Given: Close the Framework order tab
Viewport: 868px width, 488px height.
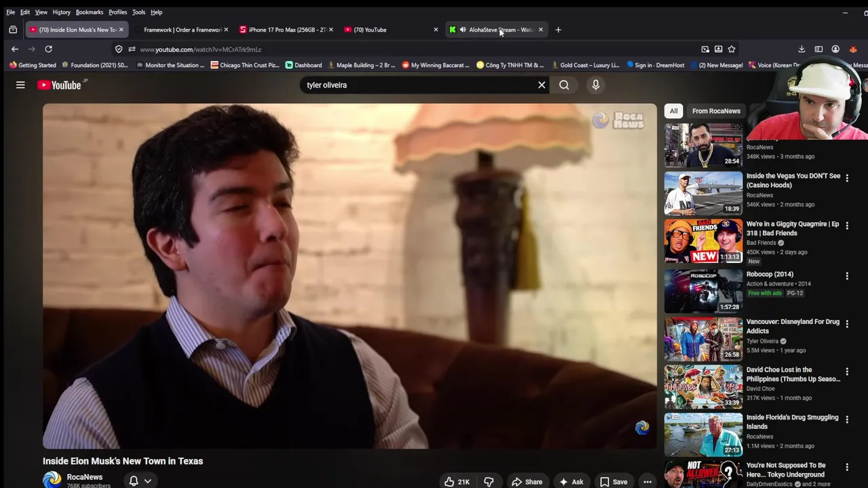Looking at the screenshot, I should (226, 30).
